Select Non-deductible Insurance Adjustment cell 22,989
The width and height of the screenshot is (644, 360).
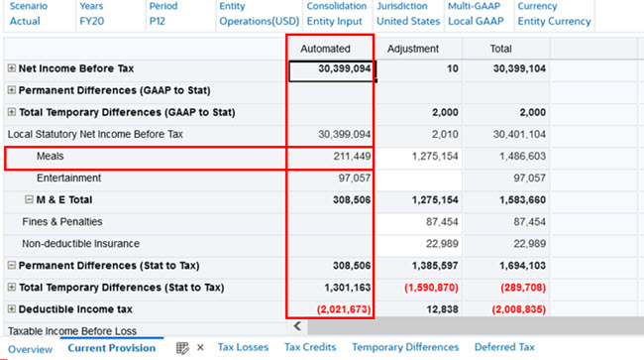click(x=419, y=246)
